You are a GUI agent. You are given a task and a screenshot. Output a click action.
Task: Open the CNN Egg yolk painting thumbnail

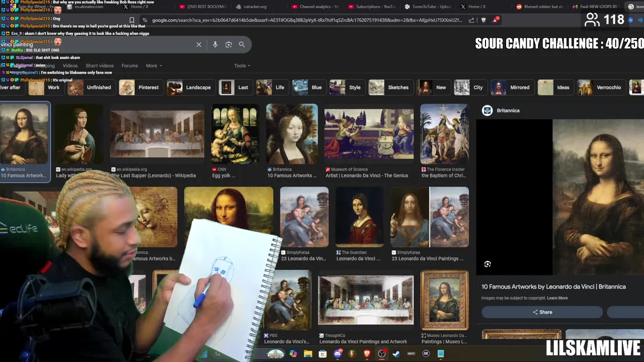[235, 134]
